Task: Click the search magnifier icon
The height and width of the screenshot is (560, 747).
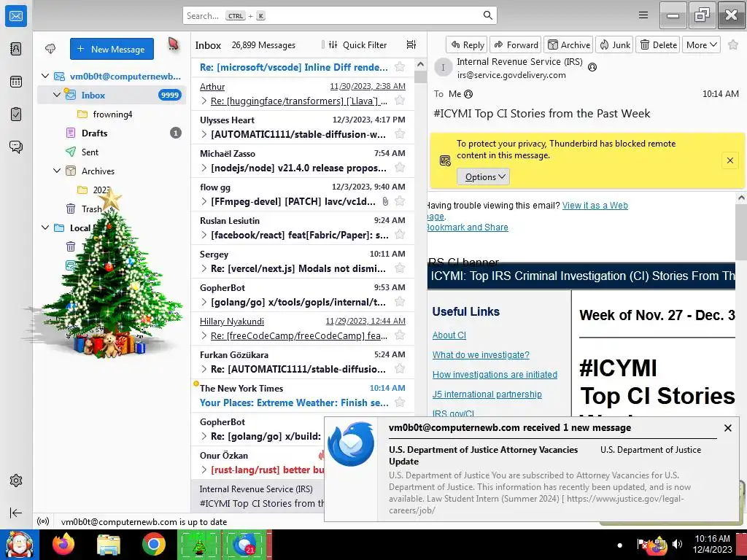Action: coord(487,15)
